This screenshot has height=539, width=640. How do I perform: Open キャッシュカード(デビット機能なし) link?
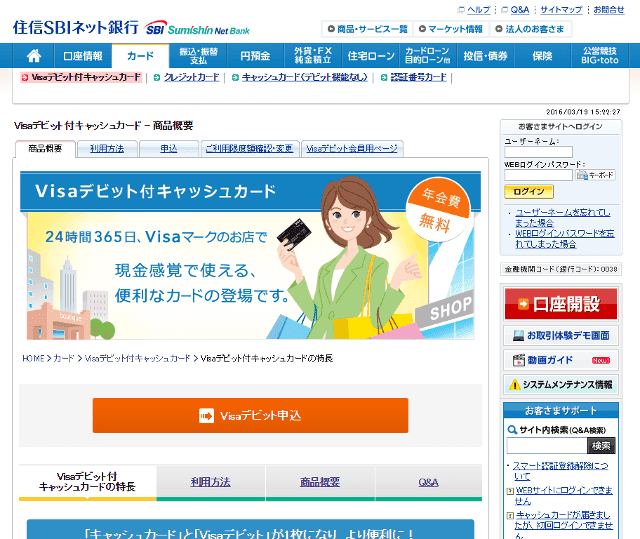coord(305,77)
